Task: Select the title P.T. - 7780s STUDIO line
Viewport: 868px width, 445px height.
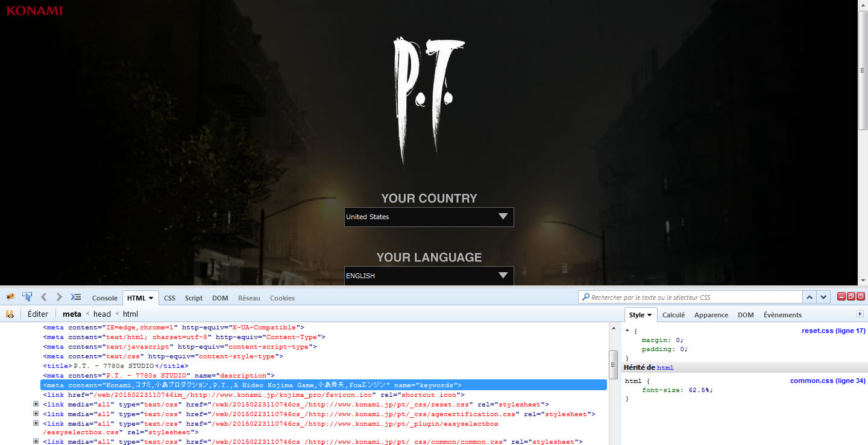Action: [x=116, y=366]
